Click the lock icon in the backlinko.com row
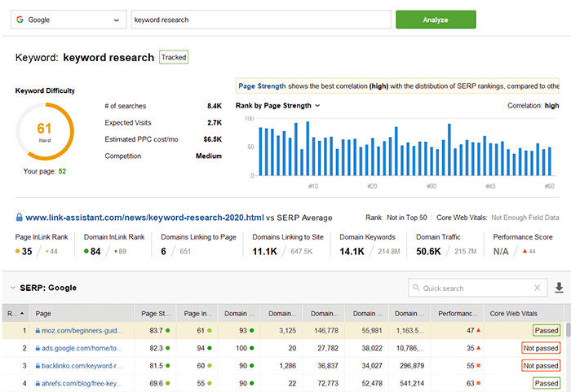571x392 pixels. pos(38,365)
